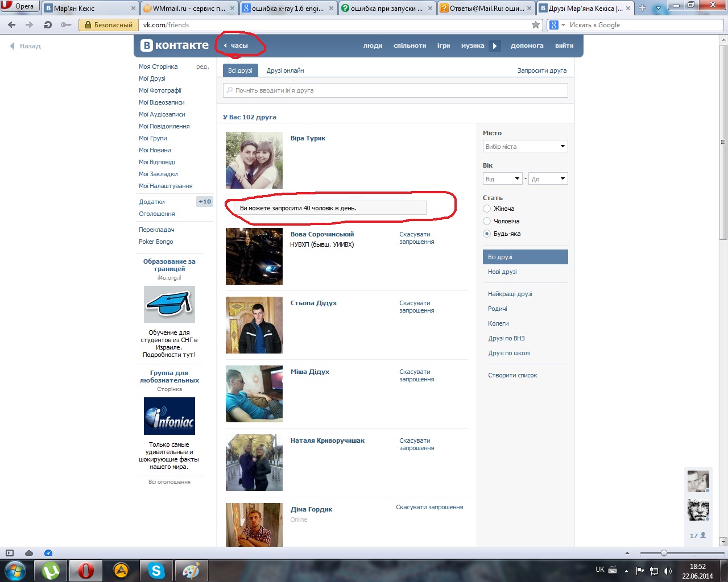This screenshot has height=582, width=728.
Task: Select the Будь-яка gender radio button
Action: (487, 234)
